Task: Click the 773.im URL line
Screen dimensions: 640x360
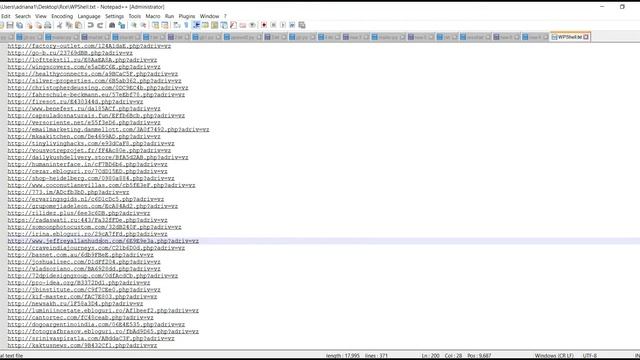Action: tap(68, 192)
